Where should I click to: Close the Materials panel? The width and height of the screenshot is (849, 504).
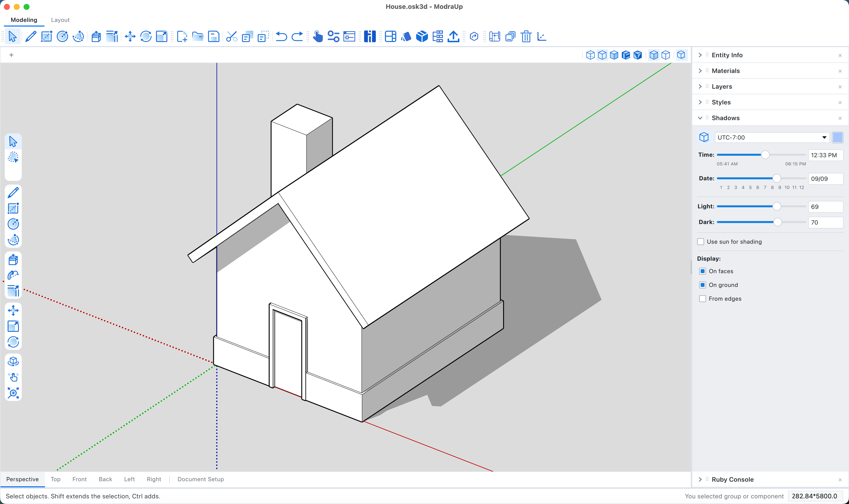tap(840, 71)
